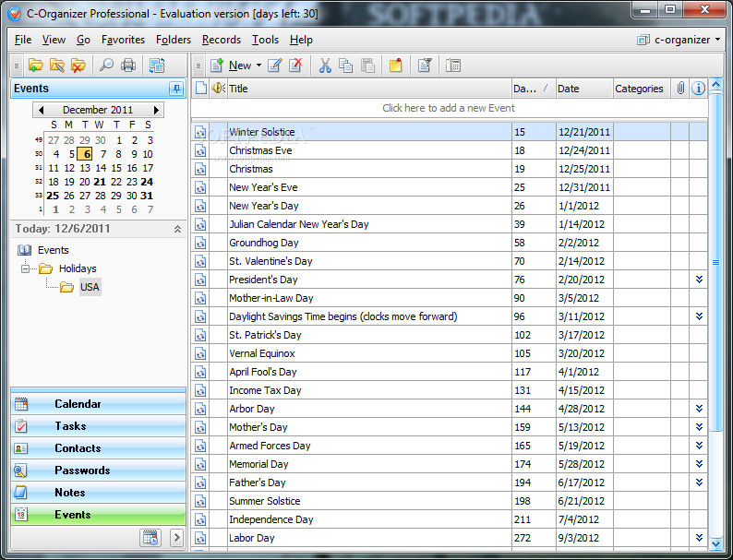The height and width of the screenshot is (560, 733).
Task: Click the Print toolbar icon
Action: pyautogui.click(x=128, y=66)
